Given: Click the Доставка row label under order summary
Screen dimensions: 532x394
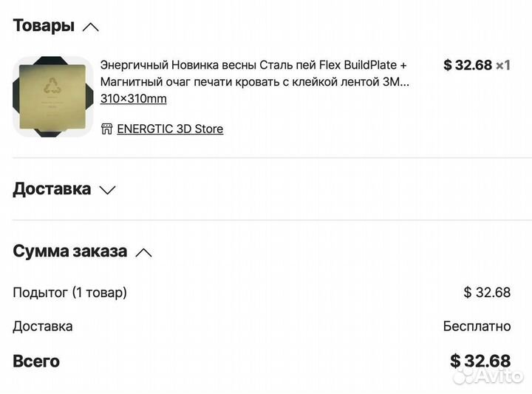Looking at the screenshot, I should [x=43, y=326].
